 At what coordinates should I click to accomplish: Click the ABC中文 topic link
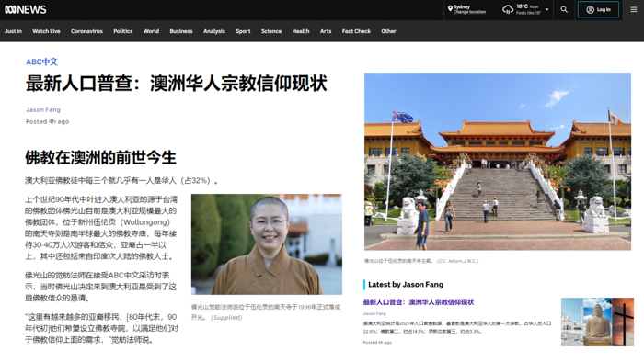point(41,62)
